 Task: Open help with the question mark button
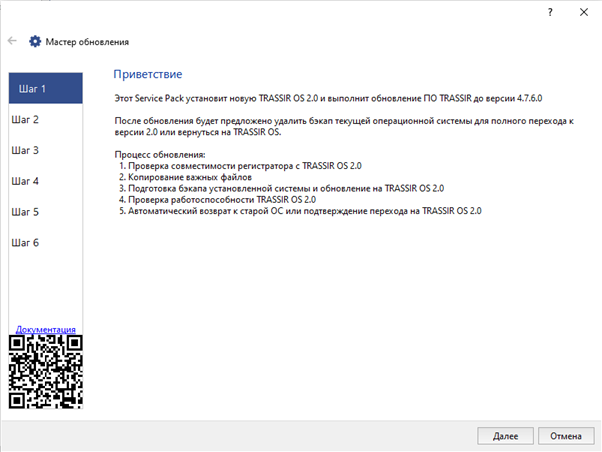tap(548, 10)
